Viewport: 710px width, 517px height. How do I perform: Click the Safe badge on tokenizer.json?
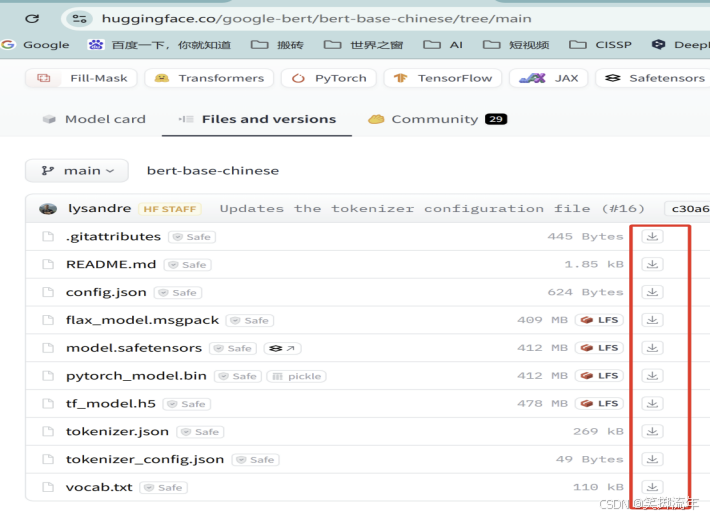200,432
